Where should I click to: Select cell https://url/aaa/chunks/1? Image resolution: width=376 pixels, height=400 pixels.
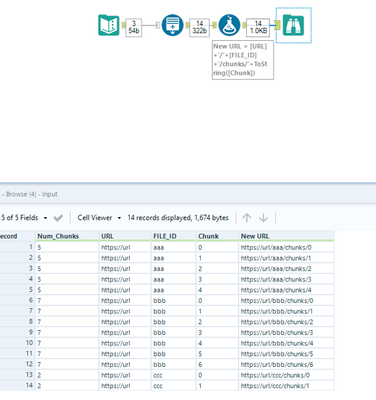pos(286,258)
